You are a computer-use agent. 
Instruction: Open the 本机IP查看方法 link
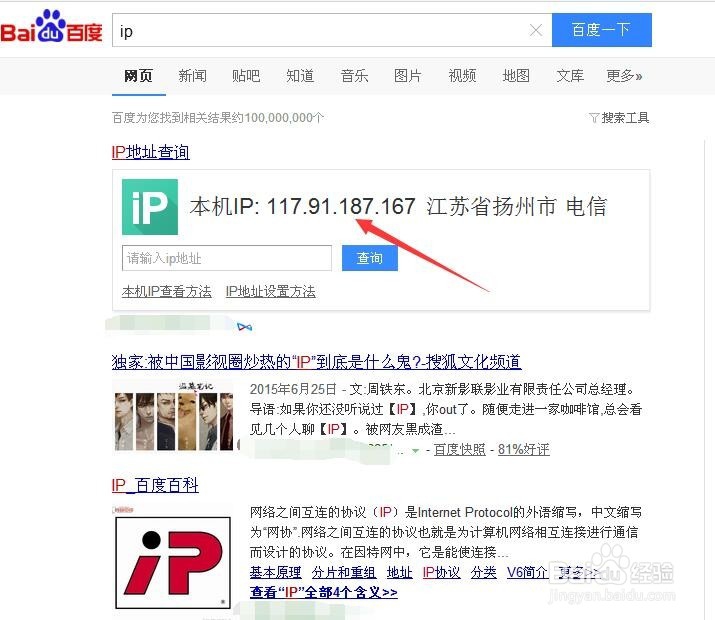coord(166,291)
